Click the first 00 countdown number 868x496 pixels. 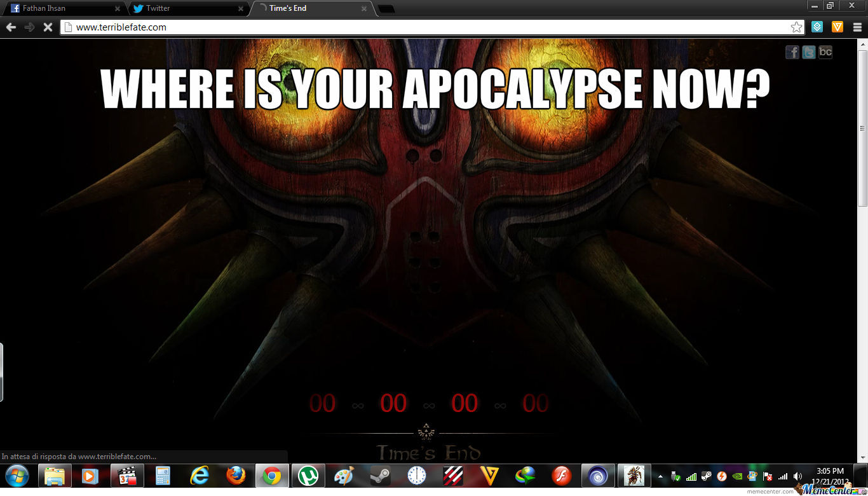point(322,403)
